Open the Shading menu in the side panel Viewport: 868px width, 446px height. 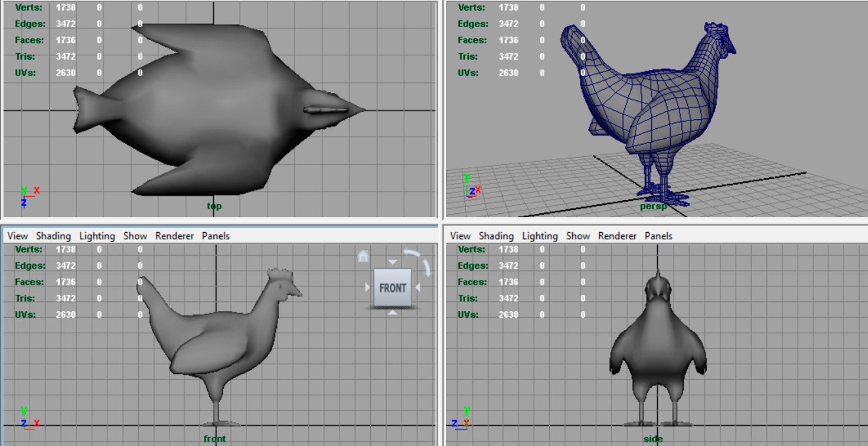click(x=496, y=236)
